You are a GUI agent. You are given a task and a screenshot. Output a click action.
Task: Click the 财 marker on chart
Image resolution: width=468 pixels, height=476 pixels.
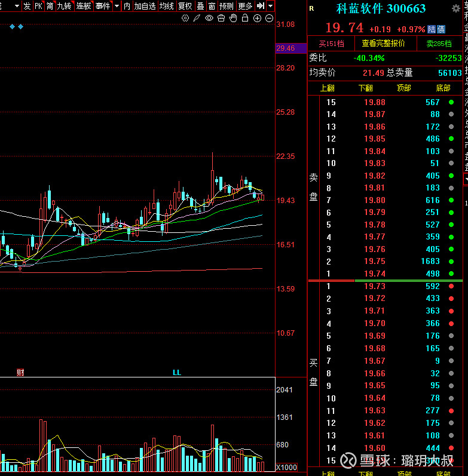[x=20, y=372]
